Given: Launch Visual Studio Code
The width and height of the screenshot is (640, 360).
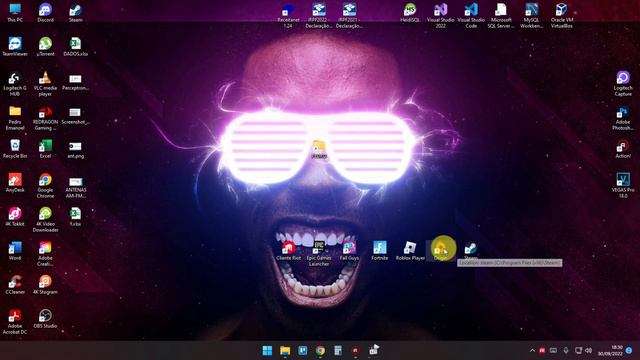Looking at the screenshot, I should click(x=471, y=15).
